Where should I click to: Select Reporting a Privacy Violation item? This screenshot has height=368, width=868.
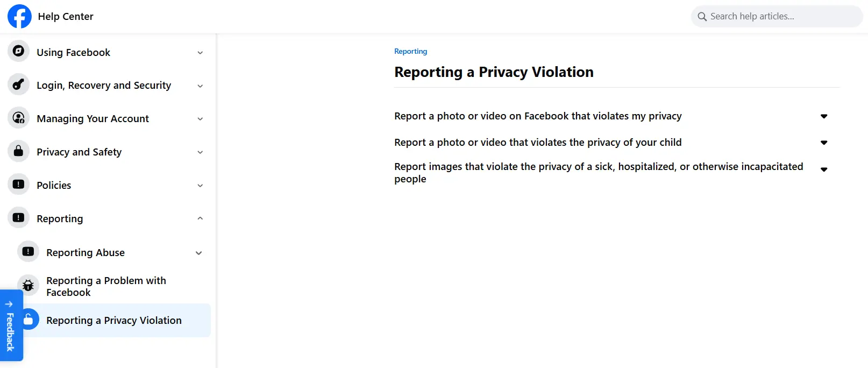(113, 320)
